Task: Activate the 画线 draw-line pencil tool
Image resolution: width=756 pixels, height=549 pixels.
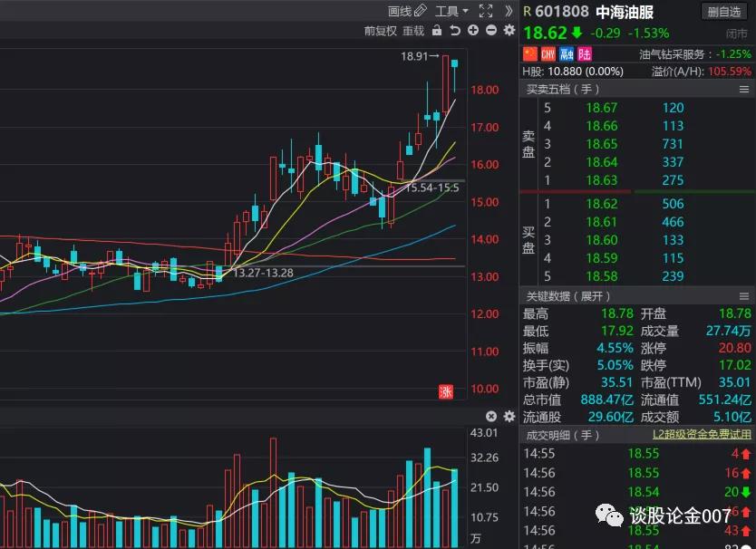Action: (x=407, y=11)
